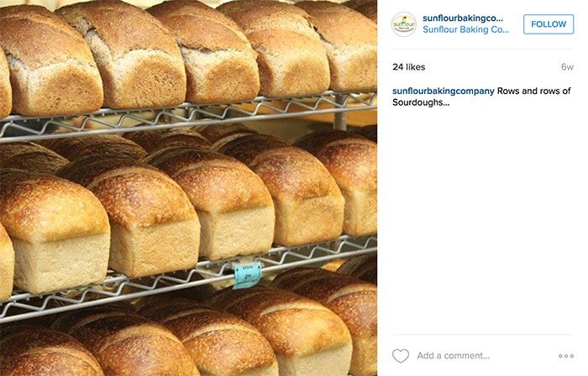
Task: Click the sourdough bread photo
Action: (188, 188)
